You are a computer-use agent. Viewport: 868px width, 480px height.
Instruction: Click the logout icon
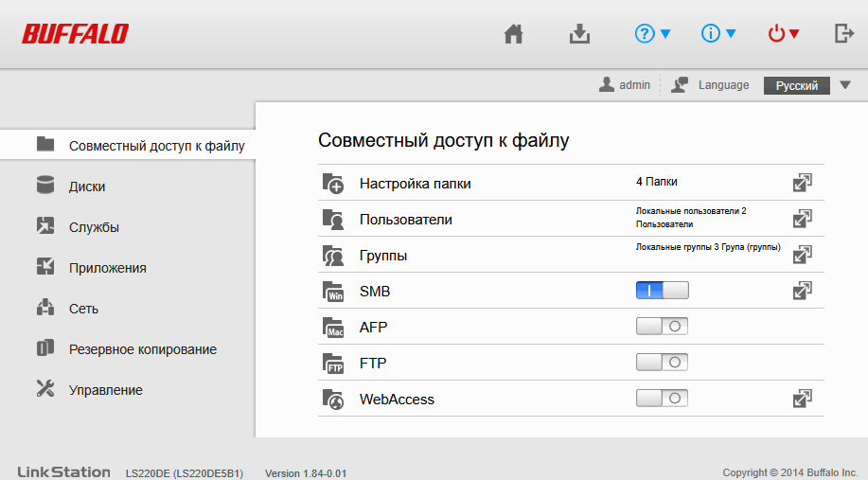pos(844,33)
